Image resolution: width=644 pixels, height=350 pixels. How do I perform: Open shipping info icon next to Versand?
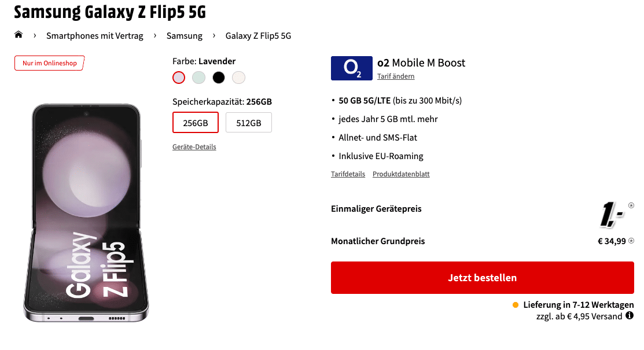point(629,316)
